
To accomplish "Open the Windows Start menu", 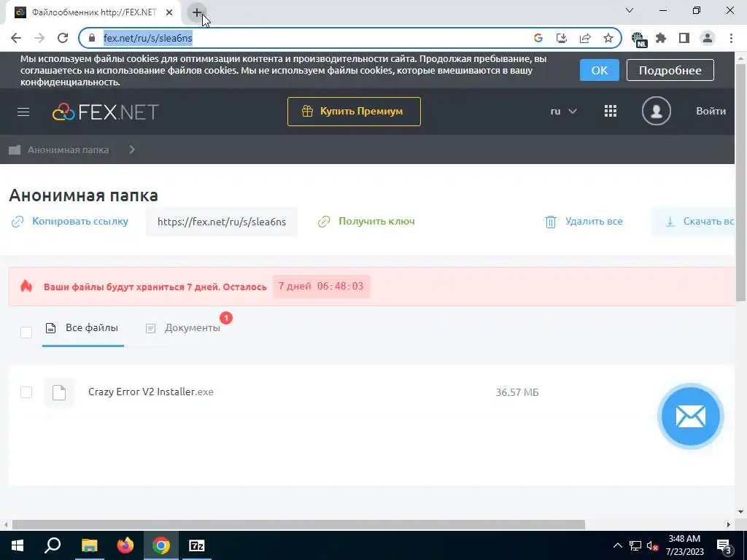I will [18, 545].
